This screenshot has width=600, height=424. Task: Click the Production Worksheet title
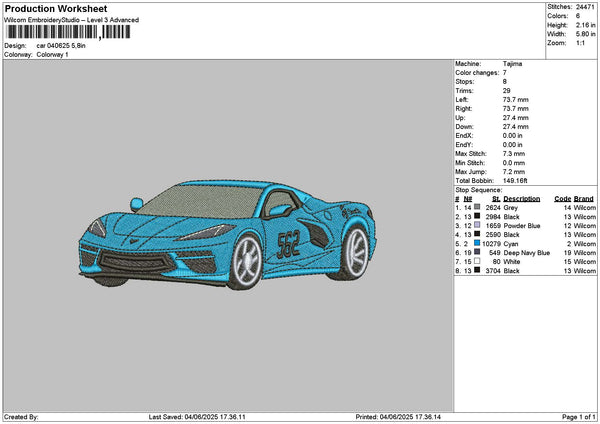[50, 7]
